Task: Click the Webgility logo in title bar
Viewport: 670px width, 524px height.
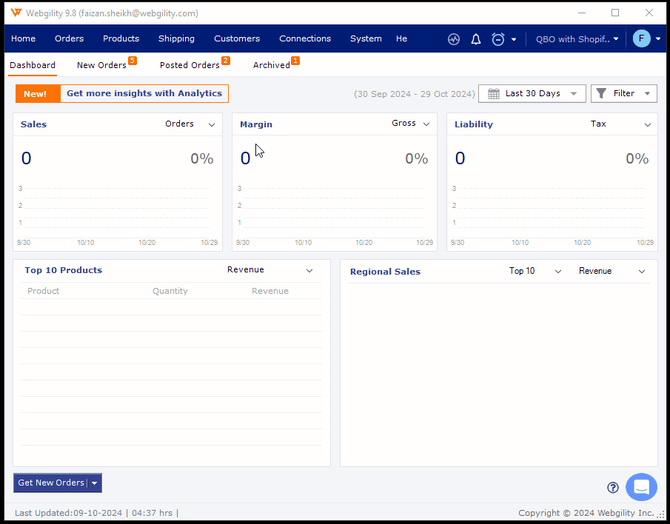Action: (x=16, y=13)
